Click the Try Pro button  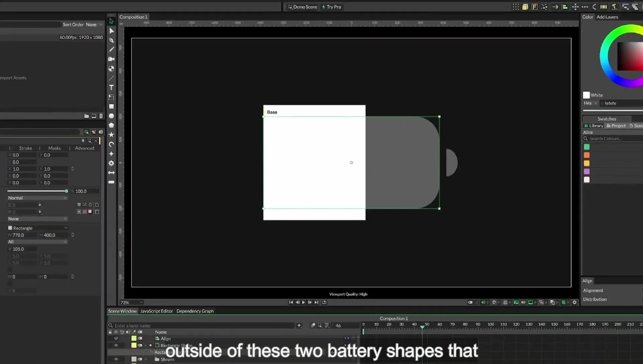[332, 7]
